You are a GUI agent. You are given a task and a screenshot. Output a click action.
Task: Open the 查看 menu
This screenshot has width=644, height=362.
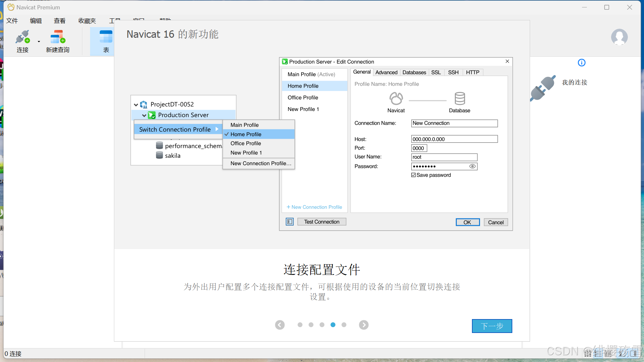60,21
